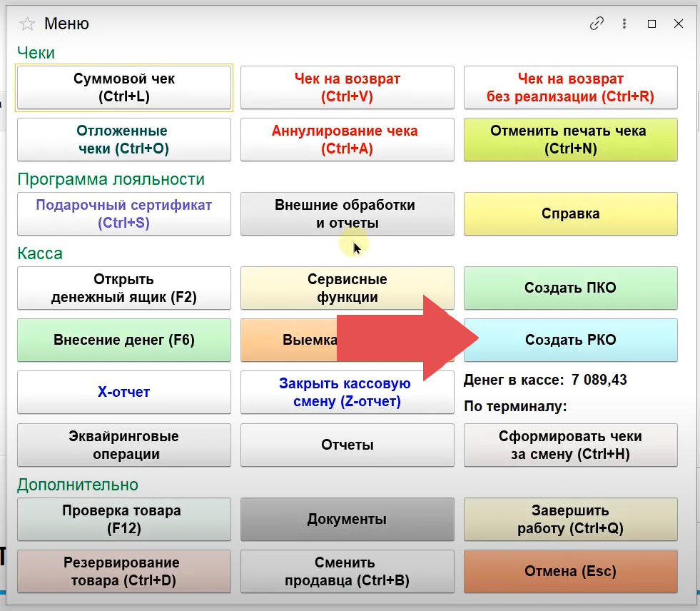This screenshot has height=611, width=700.
Task: Open Подарочный сертификат (Ctrl+S)
Action: pos(124,214)
